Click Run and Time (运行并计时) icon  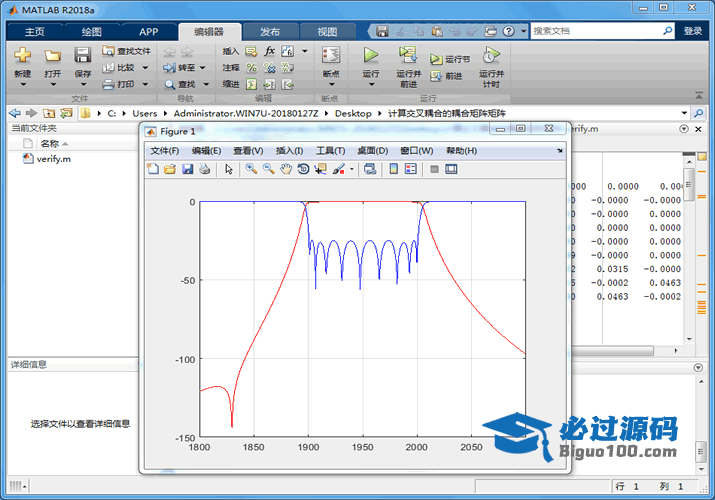pos(492,55)
